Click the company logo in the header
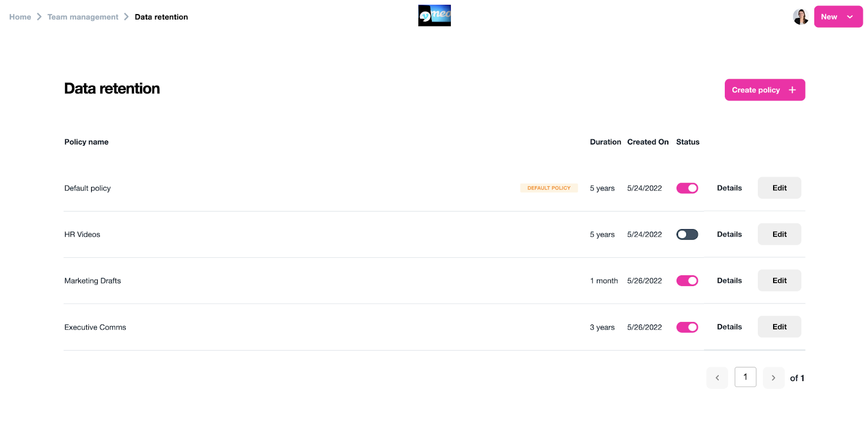This screenshot has height=424, width=868. tap(434, 16)
